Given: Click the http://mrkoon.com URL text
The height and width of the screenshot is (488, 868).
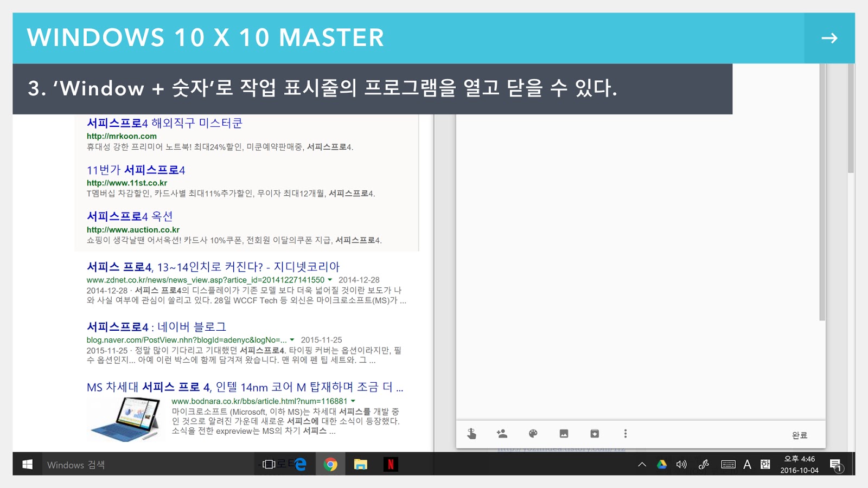Looking at the screenshot, I should [122, 136].
